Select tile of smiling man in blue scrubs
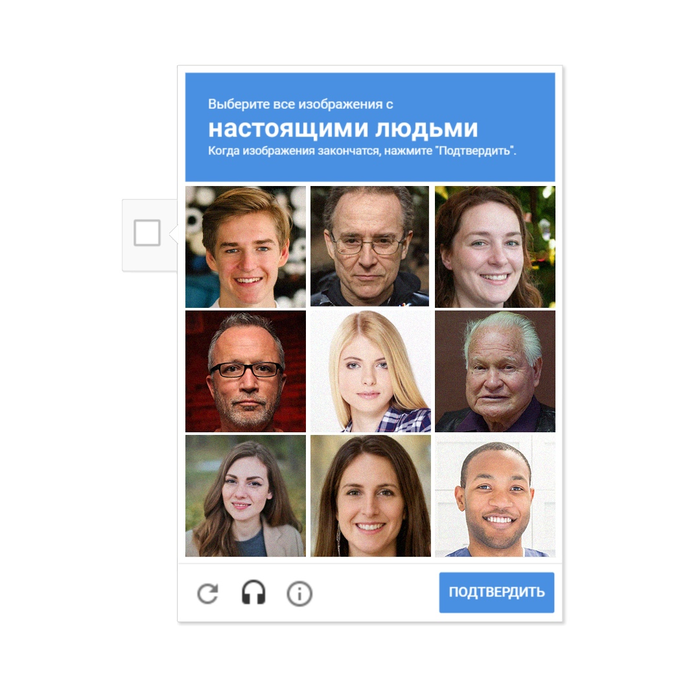The image size is (700, 700). pos(495,496)
